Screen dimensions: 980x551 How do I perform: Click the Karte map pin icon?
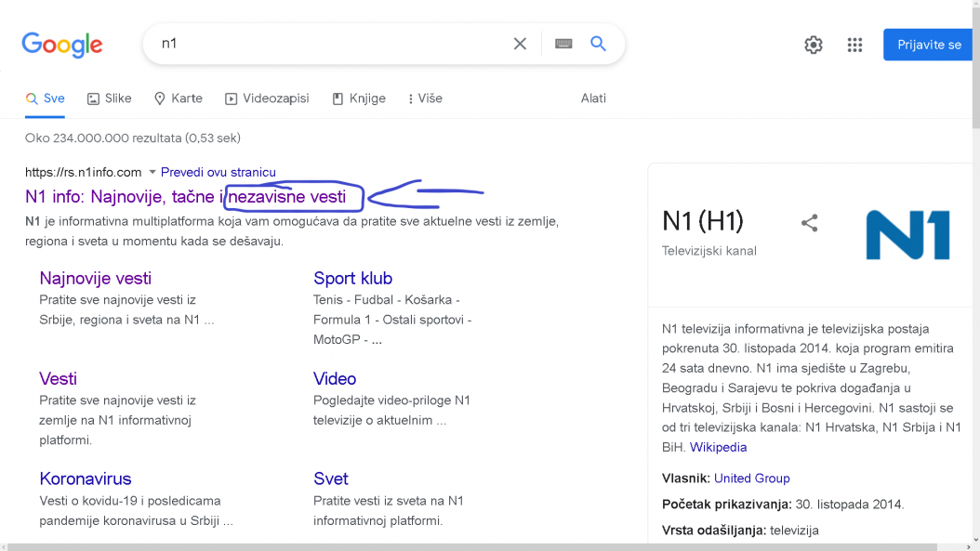160,98
